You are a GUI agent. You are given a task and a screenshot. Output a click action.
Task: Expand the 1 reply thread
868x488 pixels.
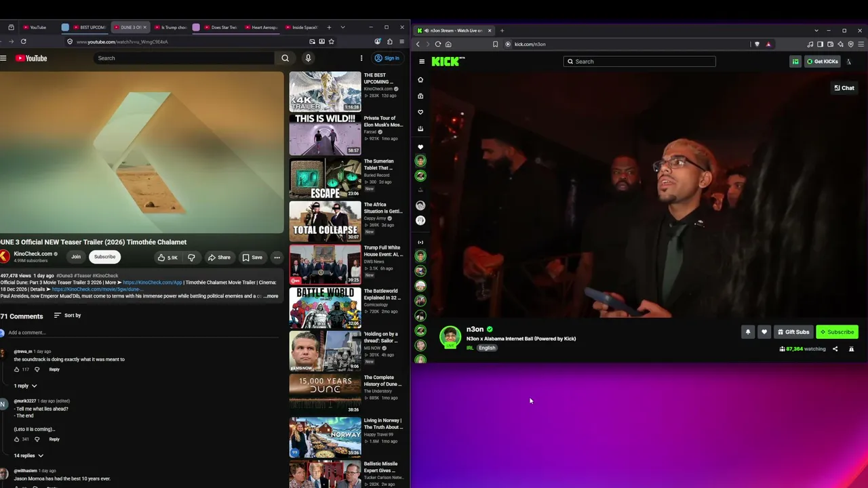pyautogui.click(x=26, y=386)
